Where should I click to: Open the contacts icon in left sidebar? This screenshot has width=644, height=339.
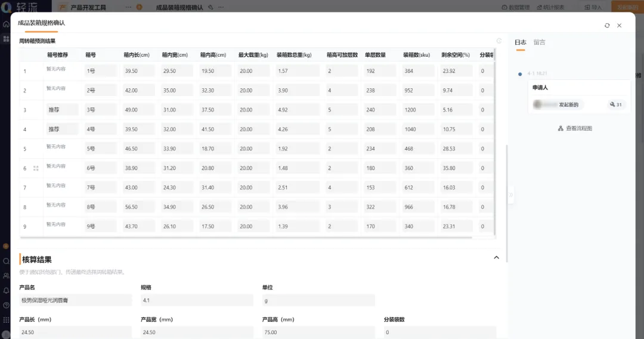[6, 276]
